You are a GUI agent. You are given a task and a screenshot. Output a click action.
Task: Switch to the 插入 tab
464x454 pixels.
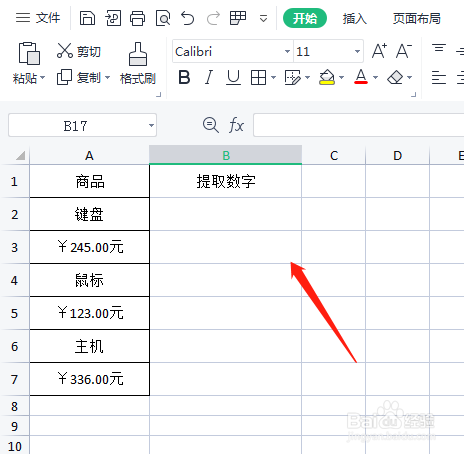[x=354, y=18]
